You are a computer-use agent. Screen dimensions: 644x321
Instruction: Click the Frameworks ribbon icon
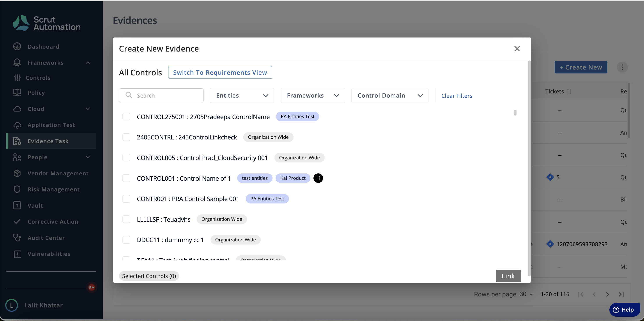click(x=17, y=62)
